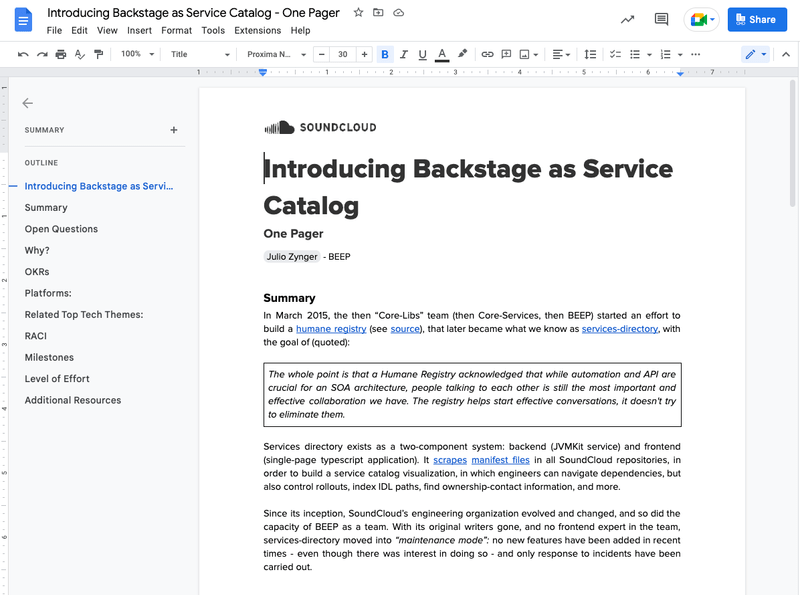The image size is (800, 595).
Task: Close the outline with back arrow
Action: (28, 103)
